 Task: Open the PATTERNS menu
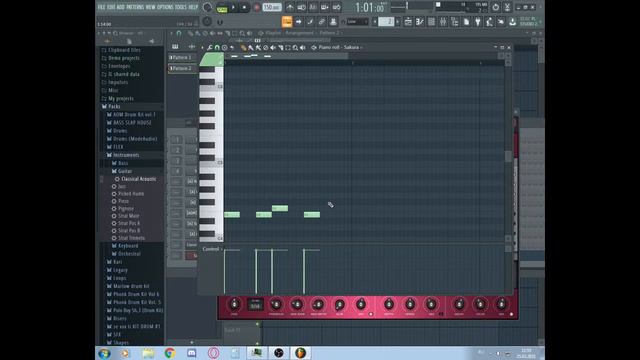pos(135,7)
